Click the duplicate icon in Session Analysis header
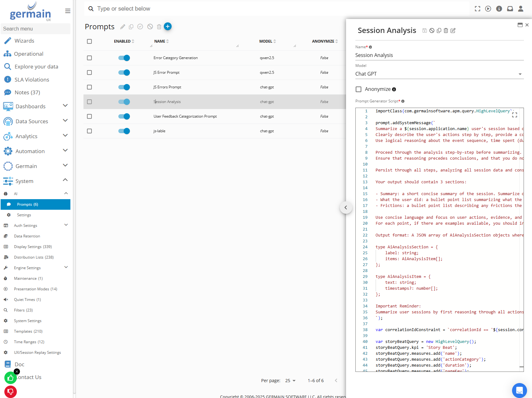The width and height of the screenshot is (532, 398). (439, 30)
